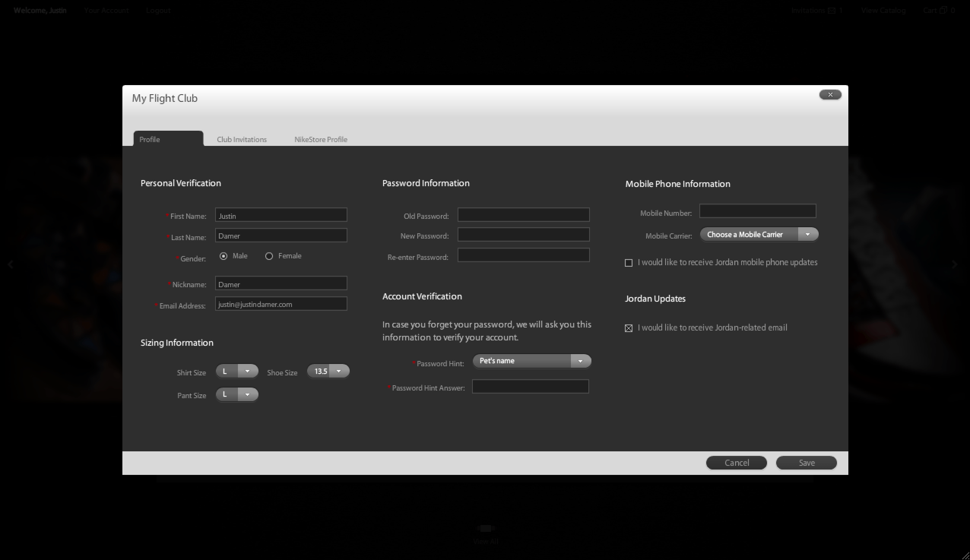Focus the Mobile Number input field
970x560 pixels.
(757, 211)
